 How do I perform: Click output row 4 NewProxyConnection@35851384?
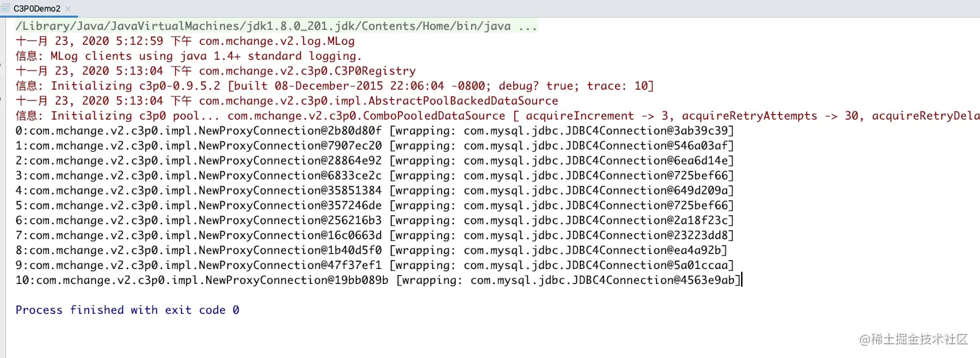[x=375, y=190]
